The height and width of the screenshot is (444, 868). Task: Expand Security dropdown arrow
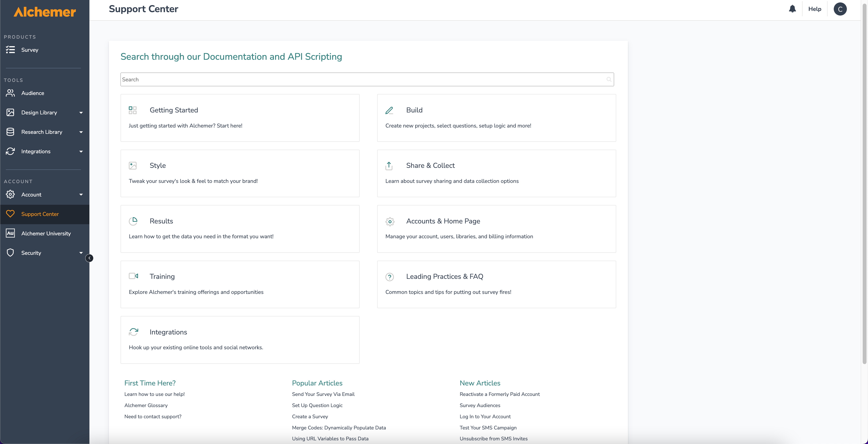pos(81,253)
